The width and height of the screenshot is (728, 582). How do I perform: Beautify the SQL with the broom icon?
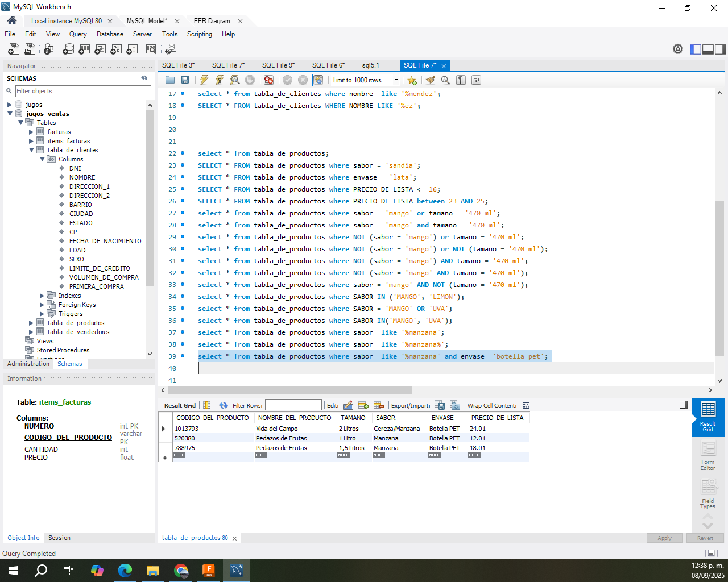click(x=431, y=80)
